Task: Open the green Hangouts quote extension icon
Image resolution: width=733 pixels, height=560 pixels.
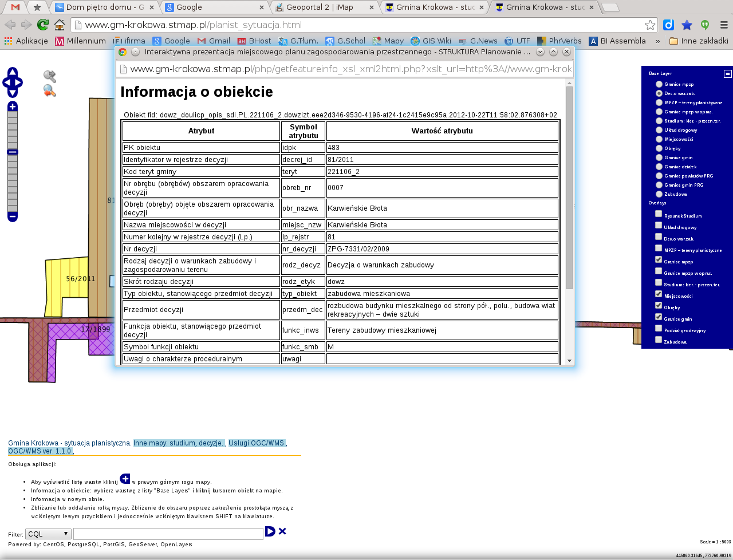Action: pos(705,25)
